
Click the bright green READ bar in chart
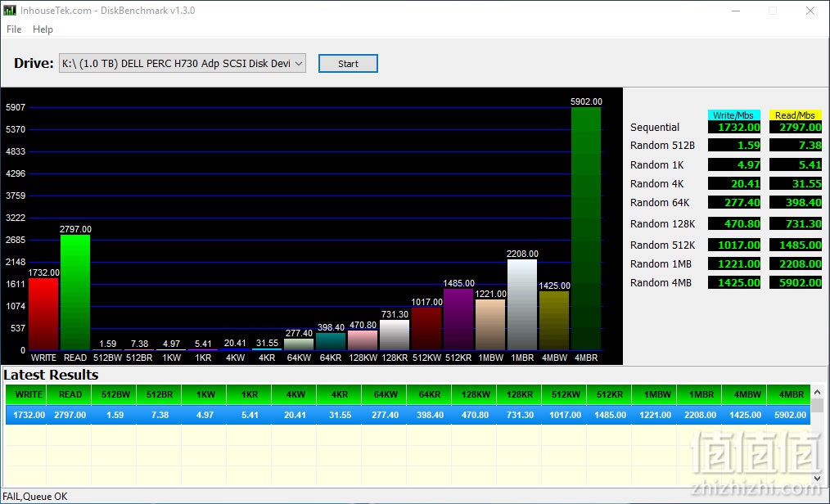click(75, 292)
